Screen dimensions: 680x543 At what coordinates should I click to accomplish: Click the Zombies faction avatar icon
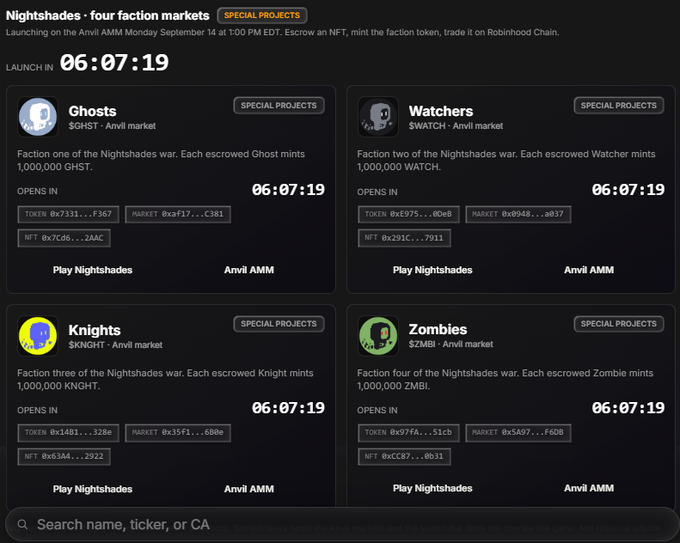pos(378,336)
